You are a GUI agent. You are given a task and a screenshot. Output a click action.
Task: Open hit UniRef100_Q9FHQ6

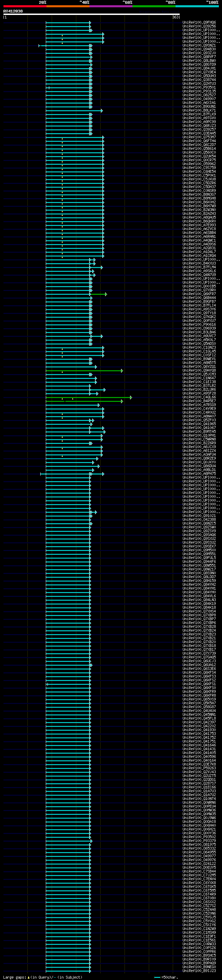point(199,23)
